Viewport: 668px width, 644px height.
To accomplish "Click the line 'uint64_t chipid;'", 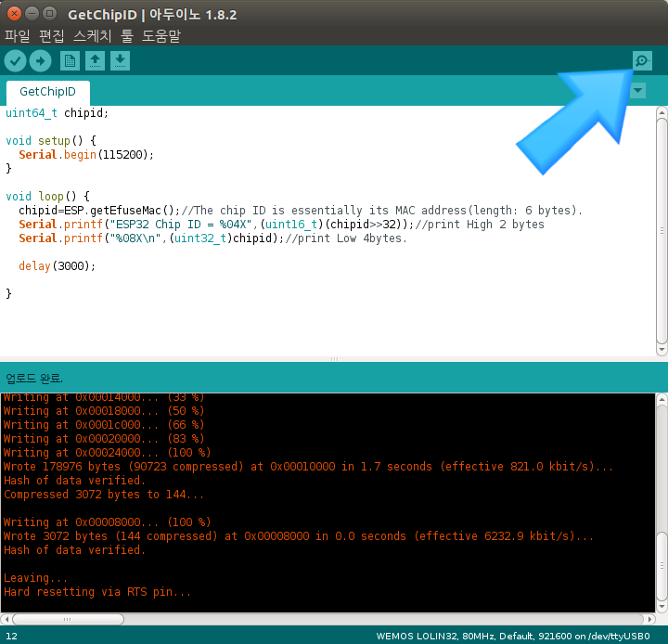I will tap(58, 113).
